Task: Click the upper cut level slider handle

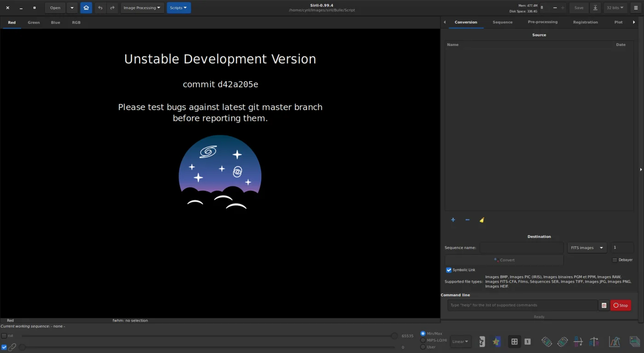Action: (x=394, y=336)
